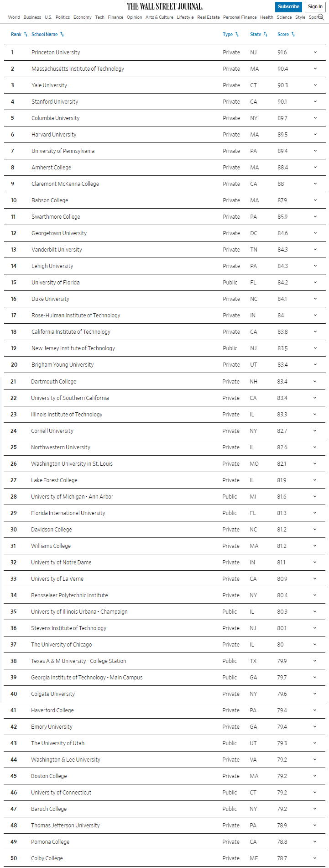Sort by State column arrows icon
The width and height of the screenshot is (329, 868).
(266, 34)
